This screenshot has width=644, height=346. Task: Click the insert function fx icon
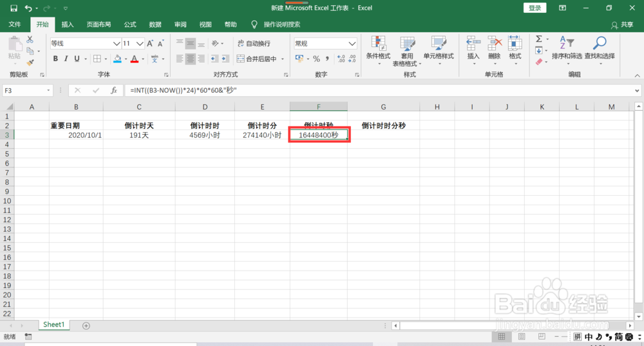click(114, 90)
